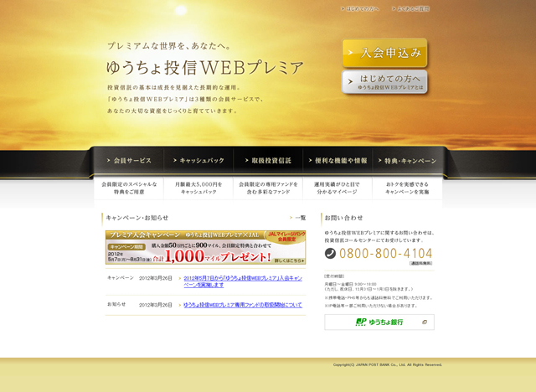Go to 便利な機能や情報 navigation tab

(338, 161)
